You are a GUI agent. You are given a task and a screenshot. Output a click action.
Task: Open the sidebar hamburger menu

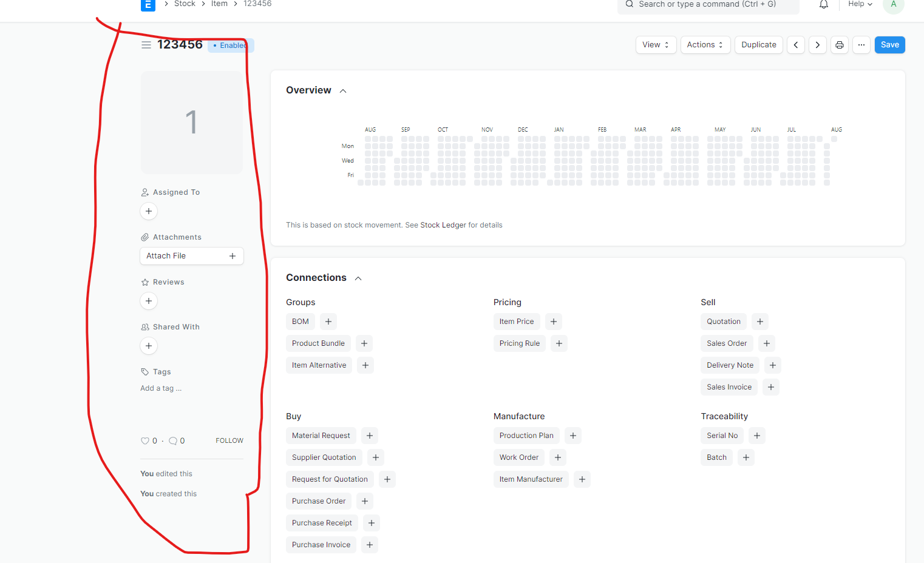click(146, 45)
